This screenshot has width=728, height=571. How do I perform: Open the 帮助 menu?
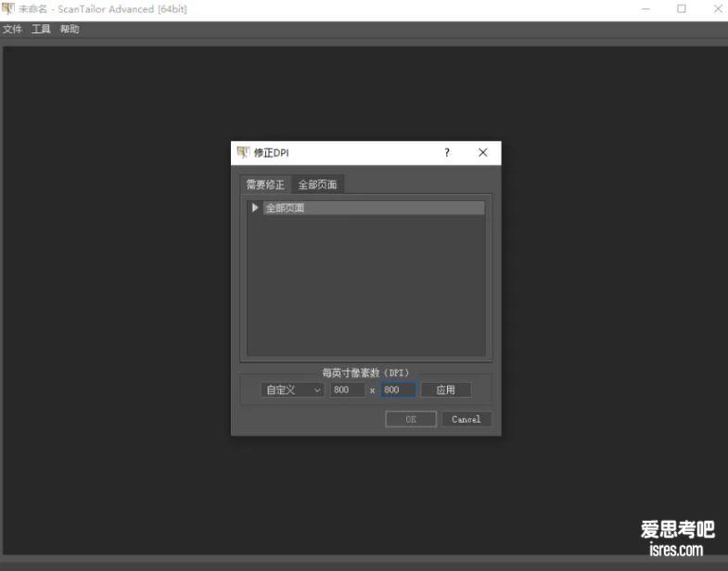coord(70,30)
